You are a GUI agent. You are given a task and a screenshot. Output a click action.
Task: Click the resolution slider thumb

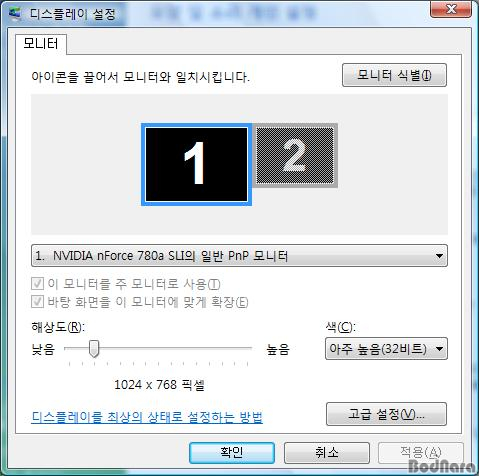(x=94, y=349)
